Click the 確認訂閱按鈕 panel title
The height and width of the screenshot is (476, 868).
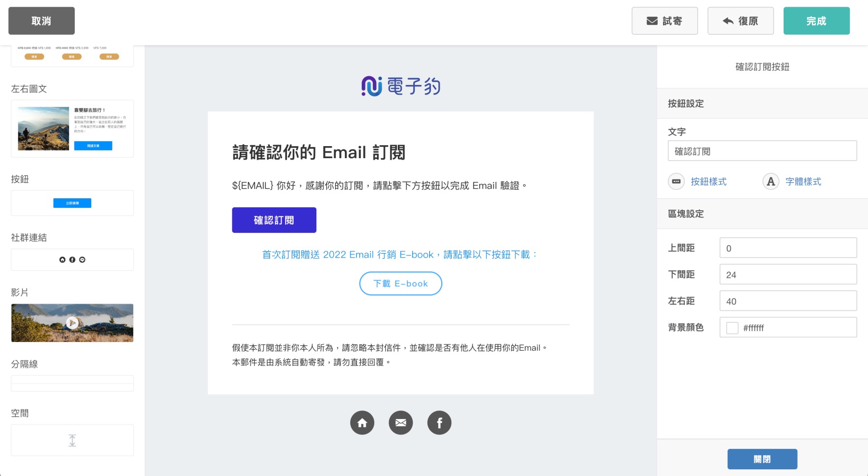pyautogui.click(x=762, y=67)
